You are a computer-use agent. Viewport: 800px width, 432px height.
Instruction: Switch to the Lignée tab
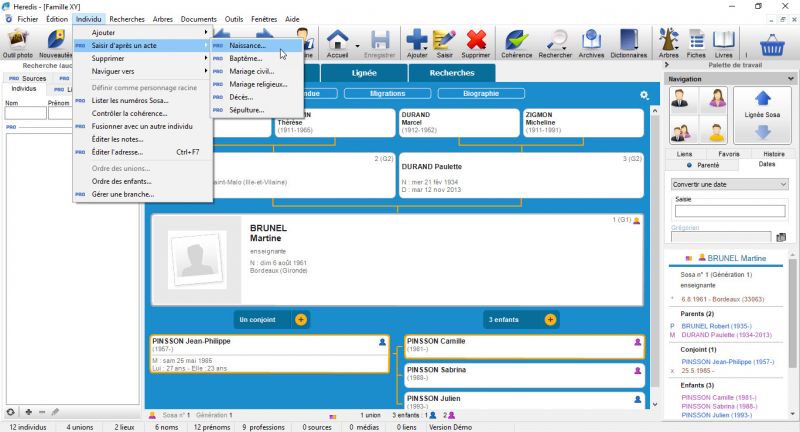[x=364, y=73]
